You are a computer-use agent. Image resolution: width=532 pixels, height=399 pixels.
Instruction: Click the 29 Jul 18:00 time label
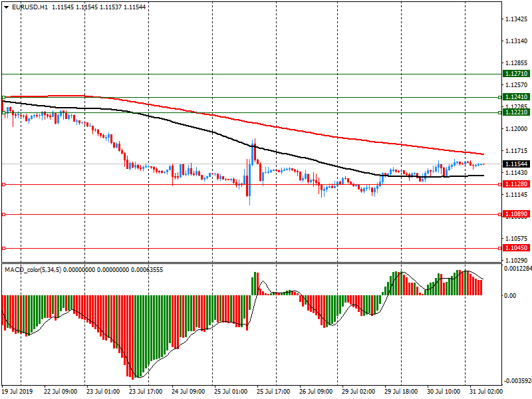tap(401, 392)
